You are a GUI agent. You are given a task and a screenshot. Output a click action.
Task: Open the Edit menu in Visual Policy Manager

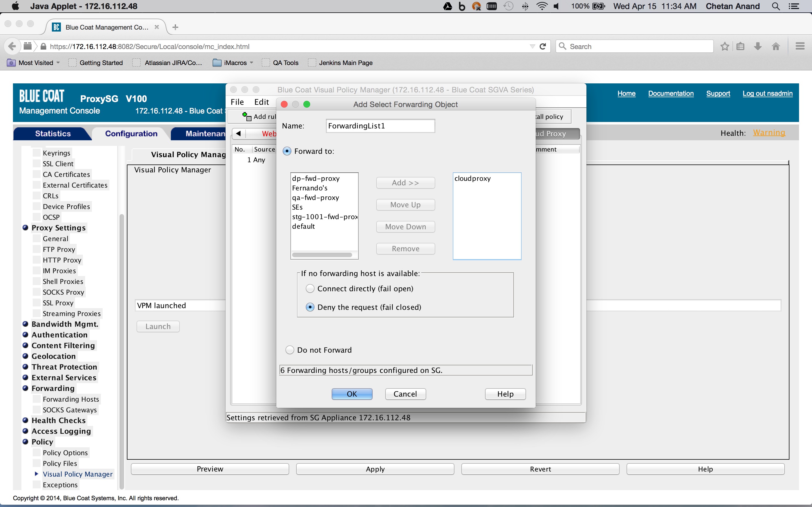(x=261, y=102)
